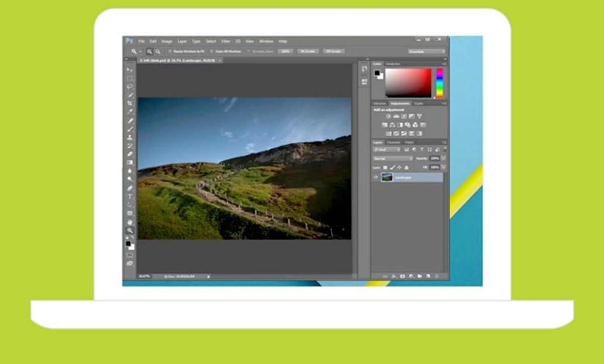Hide the Landscape layer with eye icon
The image size is (604, 364).
[375, 177]
